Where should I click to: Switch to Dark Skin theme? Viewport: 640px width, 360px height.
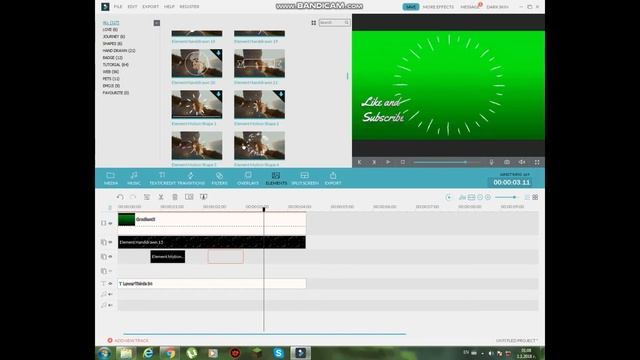[498, 7]
